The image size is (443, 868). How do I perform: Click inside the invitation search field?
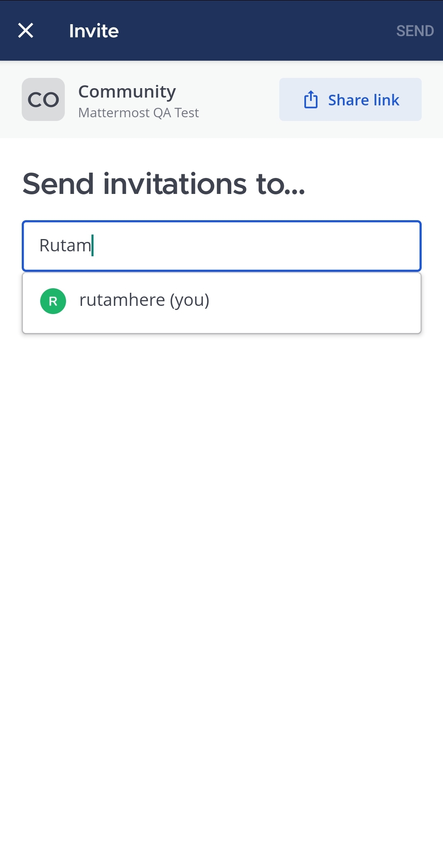click(x=221, y=246)
